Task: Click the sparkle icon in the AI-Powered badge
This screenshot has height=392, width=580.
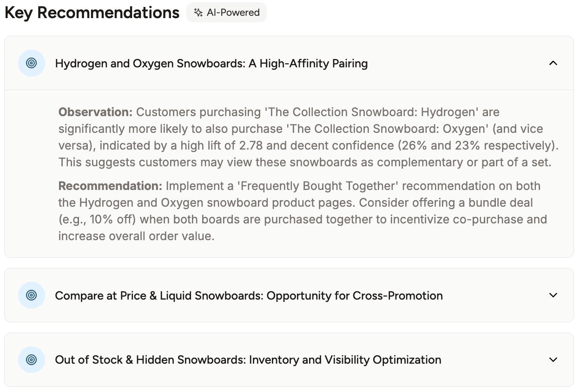Action: pos(198,13)
